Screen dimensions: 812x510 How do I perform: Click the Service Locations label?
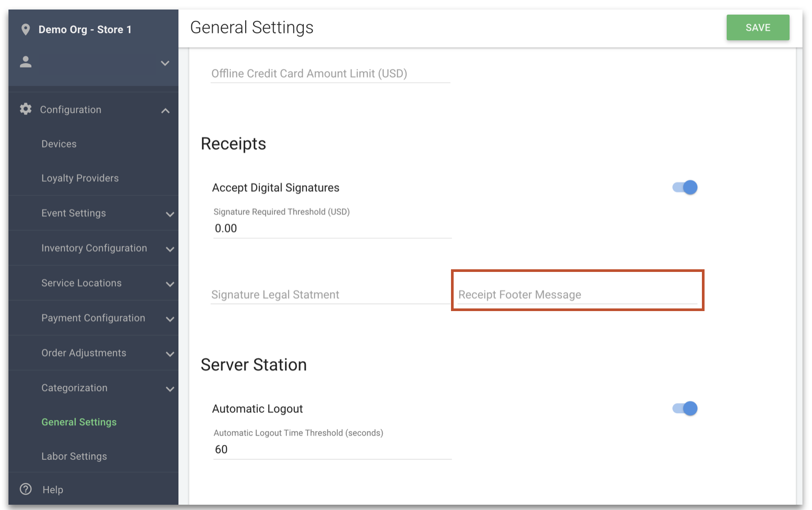pos(82,283)
